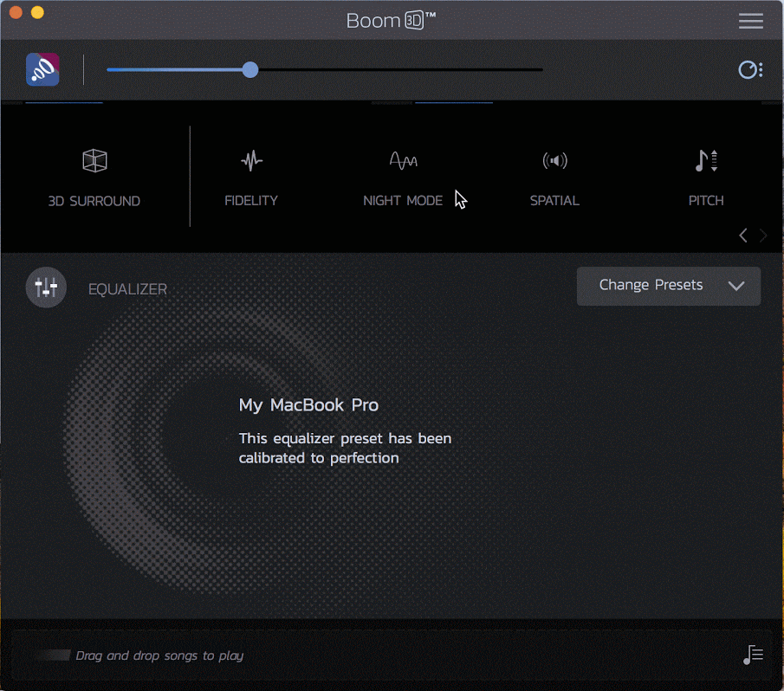Image resolution: width=784 pixels, height=691 pixels.
Task: Show previous effects with the left arrow
Action: click(x=743, y=235)
